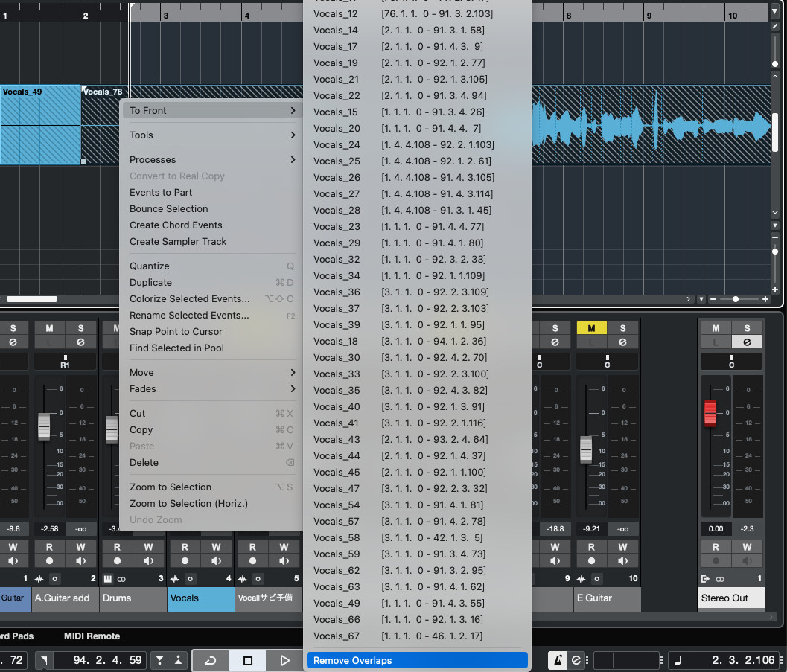Viewport: 787px width, 672px height.
Task: Click the drum instrument icon on Drums channel
Action: tap(108, 579)
